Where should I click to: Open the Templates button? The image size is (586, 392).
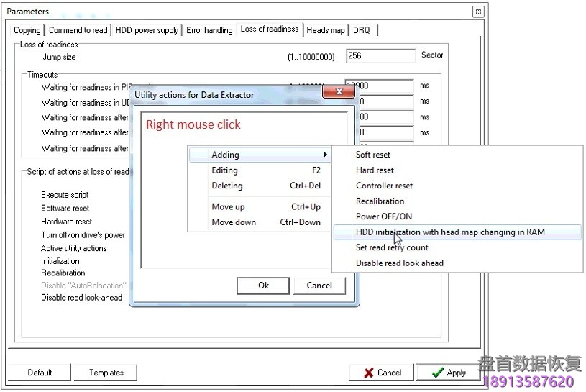pos(106,373)
